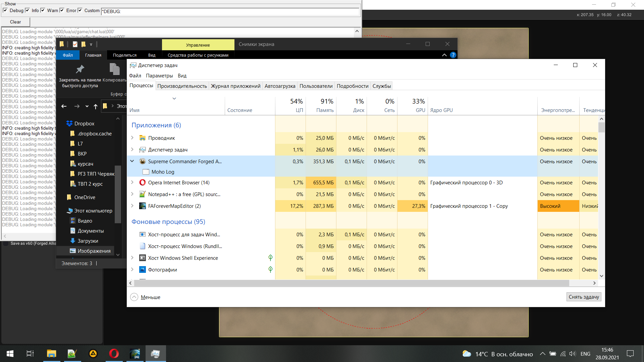Click Task Manager vertical scrollbar down arrow
The width and height of the screenshot is (644, 362).
[601, 276]
